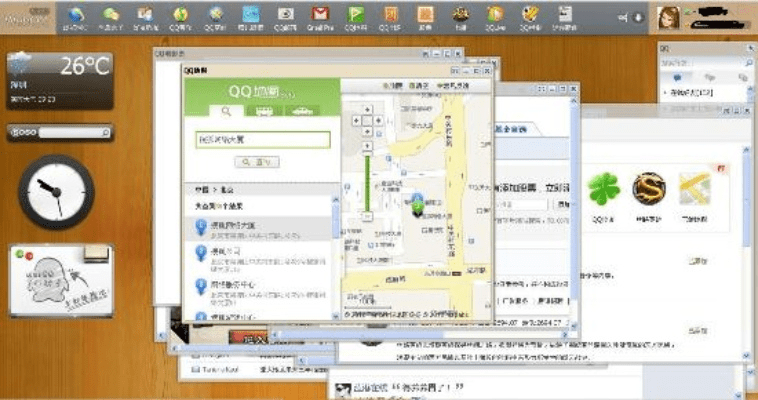Focus the search field in the QQ contacts panel
The width and height of the screenshot is (758, 400).
(702, 63)
